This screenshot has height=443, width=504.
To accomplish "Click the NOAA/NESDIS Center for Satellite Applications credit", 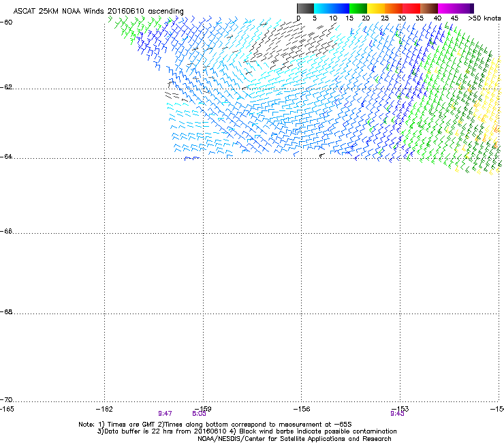I will [x=294, y=439].
